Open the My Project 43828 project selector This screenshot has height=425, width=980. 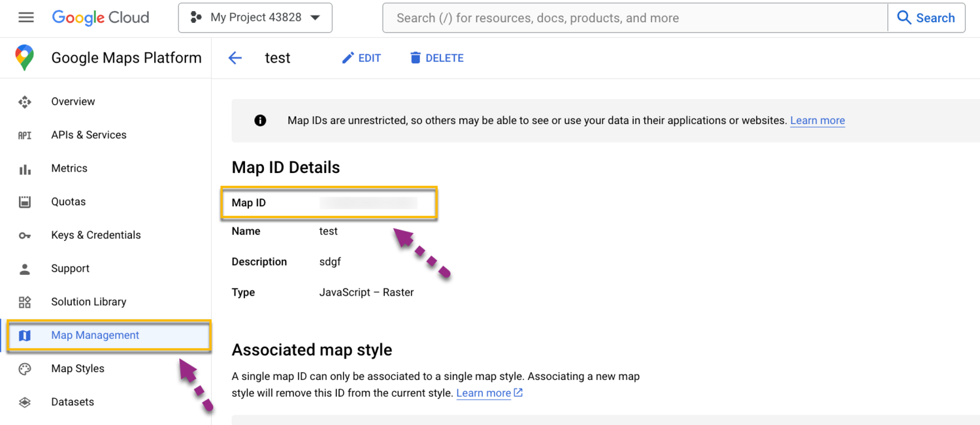pos(255,18)
